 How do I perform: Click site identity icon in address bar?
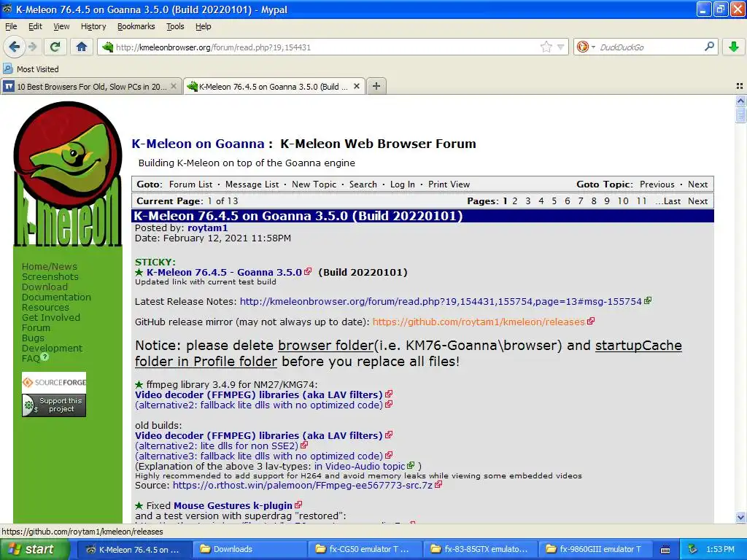click(108, 47)
